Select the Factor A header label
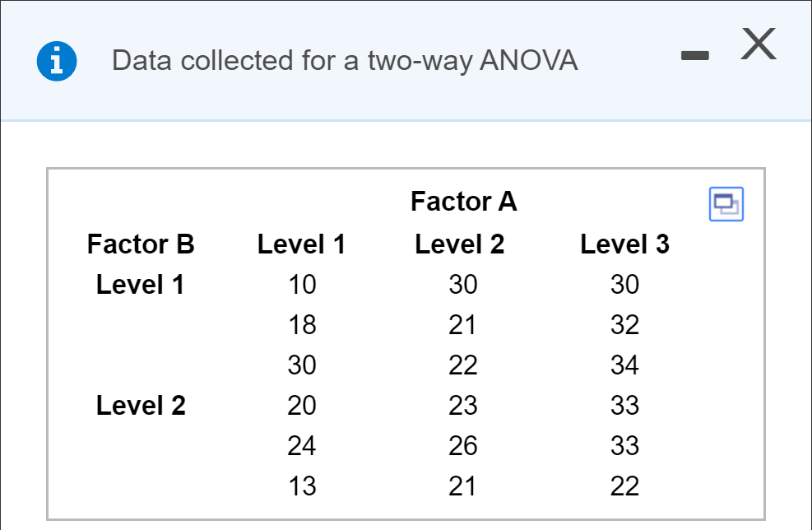The width and height of the screenshot is (812, 530). pyautogui.click(x=463, y=202)
